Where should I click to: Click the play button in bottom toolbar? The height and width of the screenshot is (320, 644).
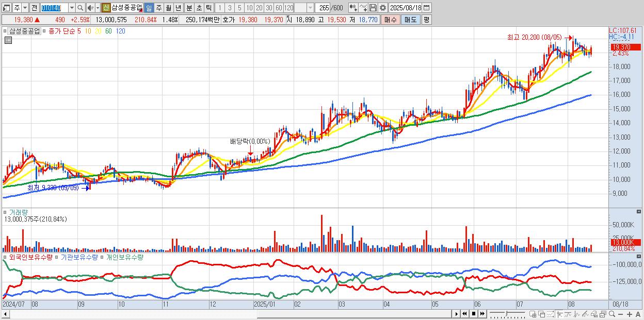coord(457,314)
